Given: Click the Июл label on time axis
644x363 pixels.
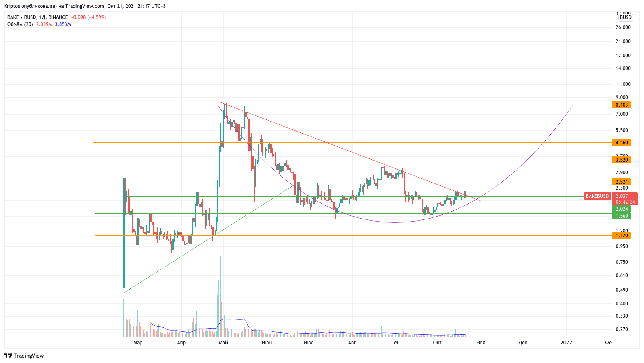Looking at the screenshot, I should coord(309,343).
